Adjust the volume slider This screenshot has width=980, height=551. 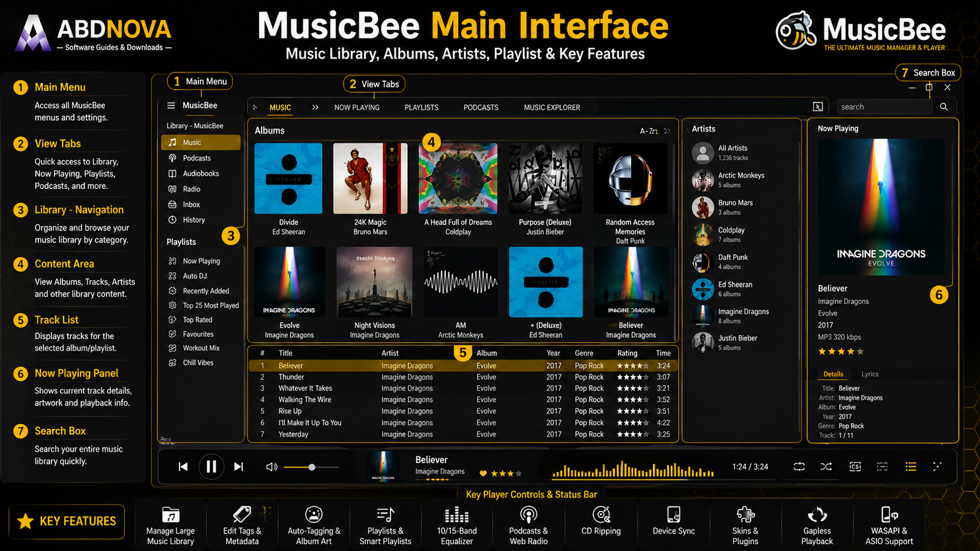click(311, 467)
